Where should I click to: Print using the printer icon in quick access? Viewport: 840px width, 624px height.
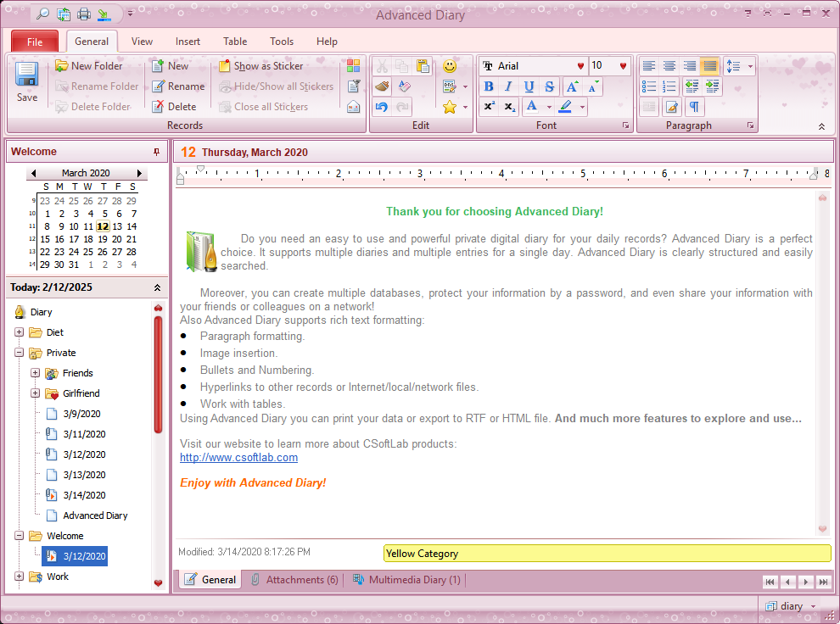pos(84,14)
